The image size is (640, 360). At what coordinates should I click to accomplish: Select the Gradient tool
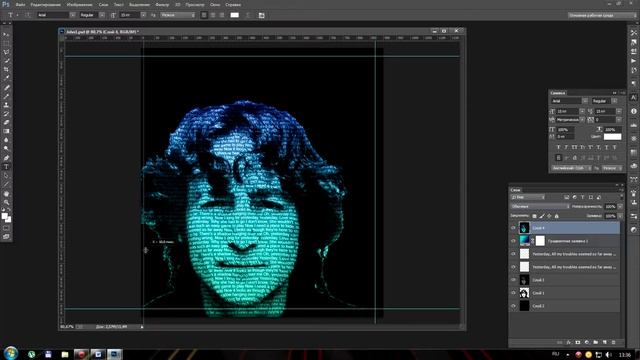tap(7, 131)
